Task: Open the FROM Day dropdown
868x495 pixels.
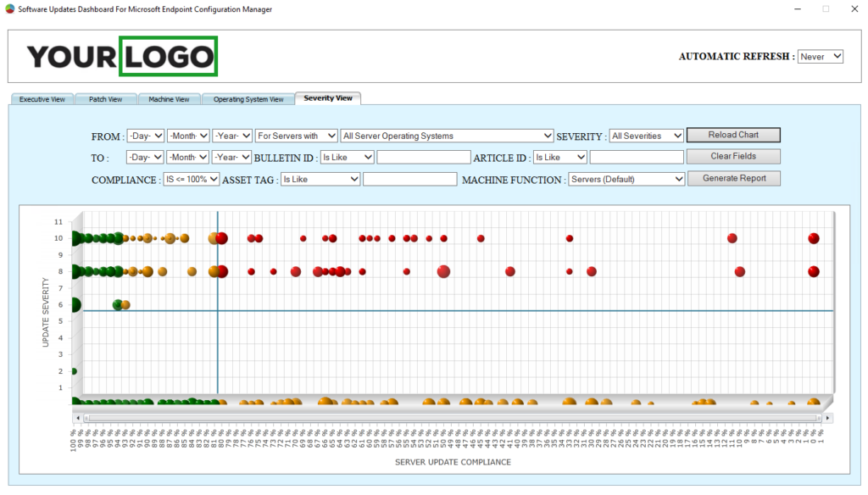Action: point(147,135)
